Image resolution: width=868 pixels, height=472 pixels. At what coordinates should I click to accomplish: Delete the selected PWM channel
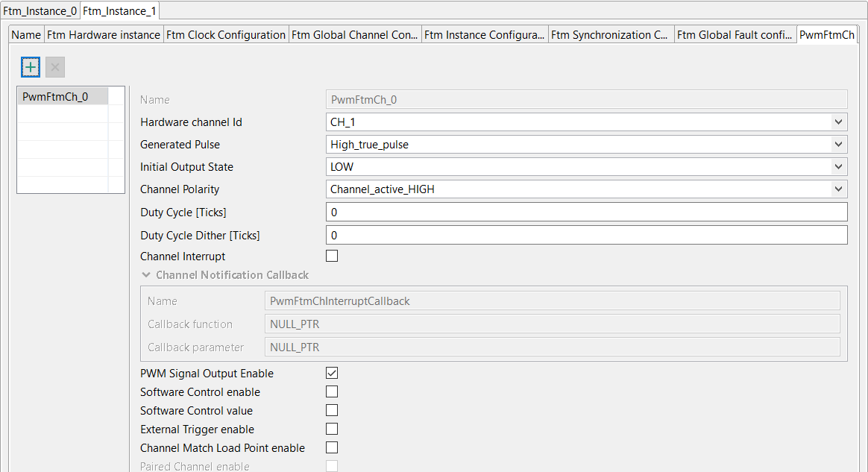(54, 66)
